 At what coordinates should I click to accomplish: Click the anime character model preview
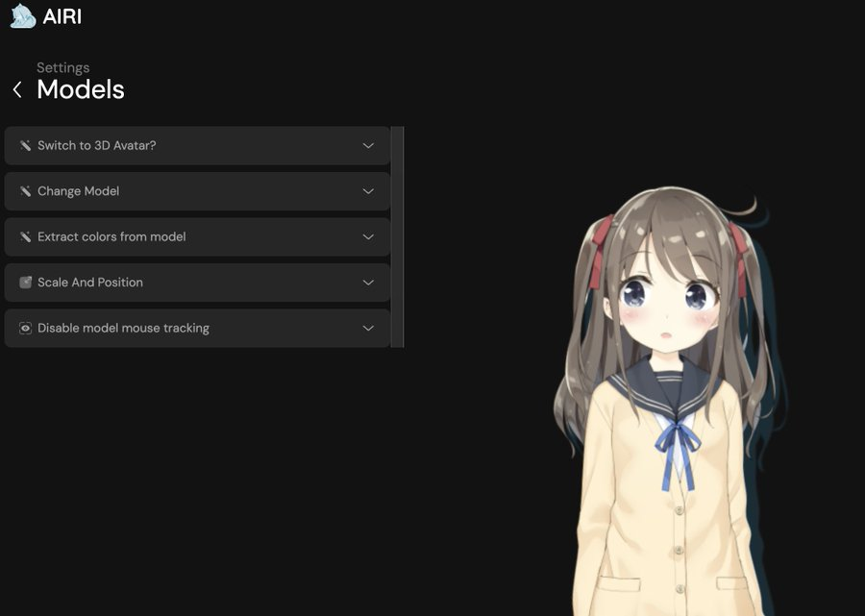click(x=670, y=402)
